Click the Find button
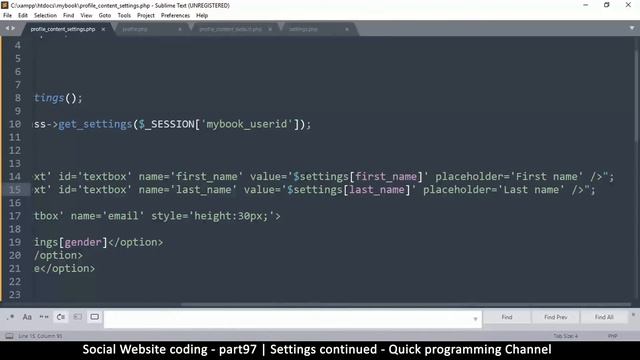This screenshot has width=640, height=360. coord(507,317)
